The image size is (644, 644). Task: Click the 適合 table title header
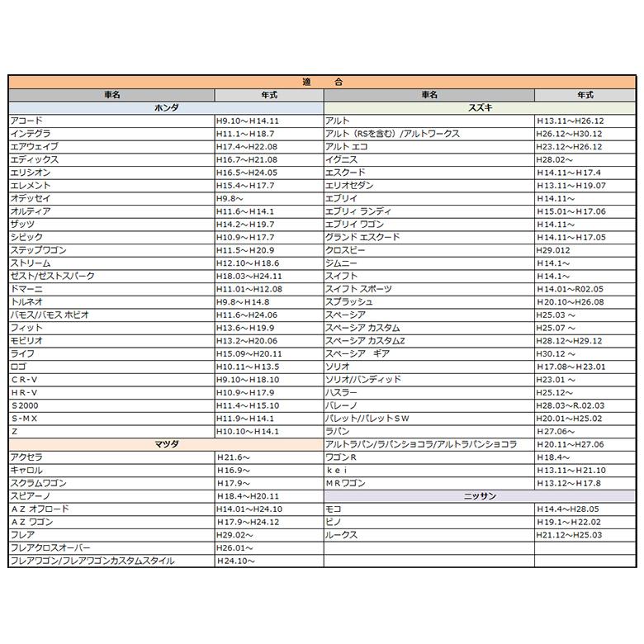[x=322, y=82]
